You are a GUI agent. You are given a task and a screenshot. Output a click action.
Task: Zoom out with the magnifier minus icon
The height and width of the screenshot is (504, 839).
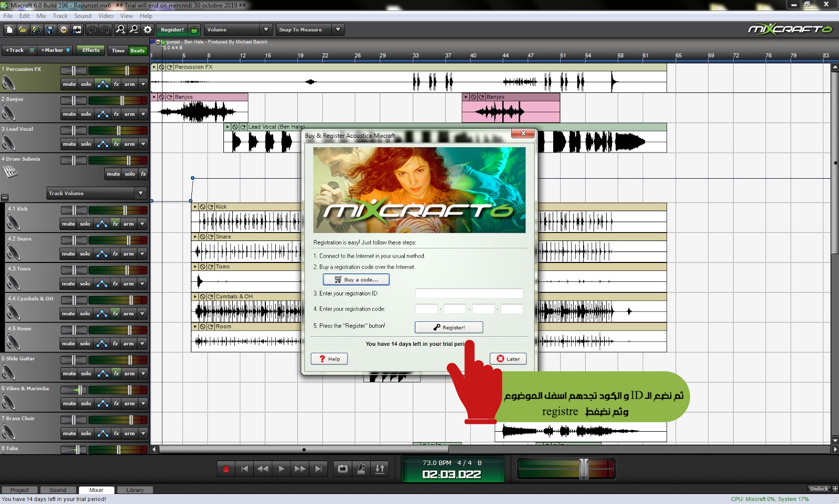click(134, 30)
